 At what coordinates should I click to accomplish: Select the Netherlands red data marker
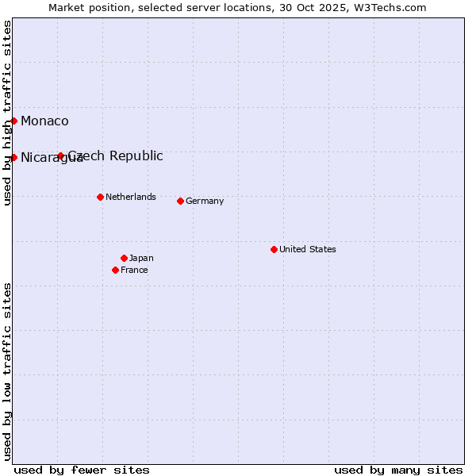tap(100, 197)
